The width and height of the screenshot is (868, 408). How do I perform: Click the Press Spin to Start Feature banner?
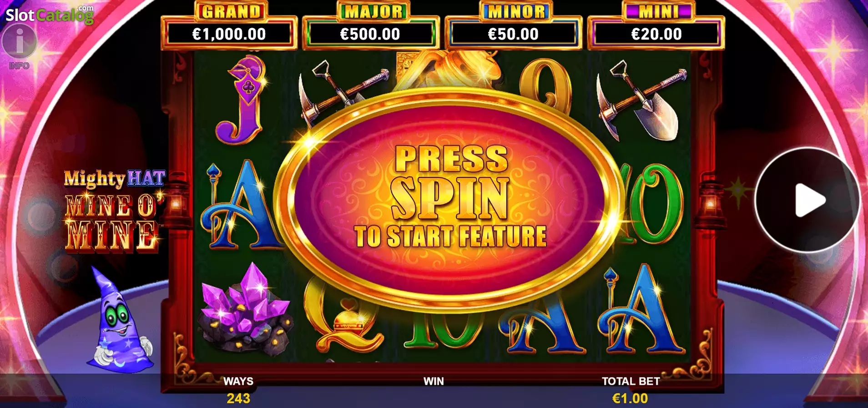[449, 199]
